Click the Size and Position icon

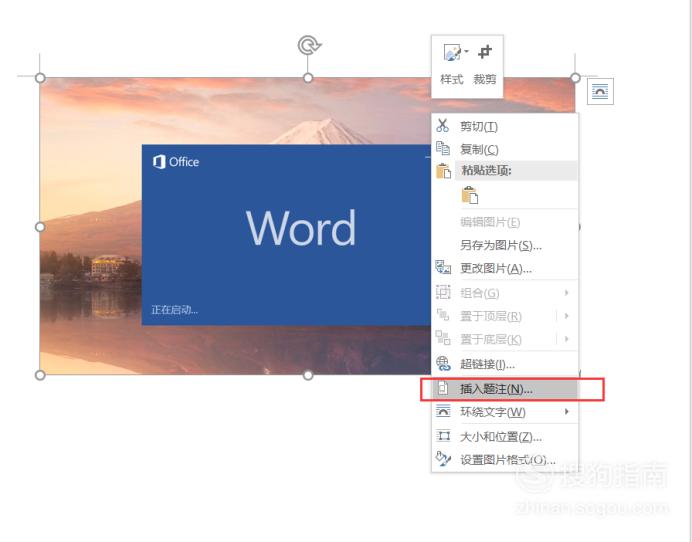coord(443,436)
